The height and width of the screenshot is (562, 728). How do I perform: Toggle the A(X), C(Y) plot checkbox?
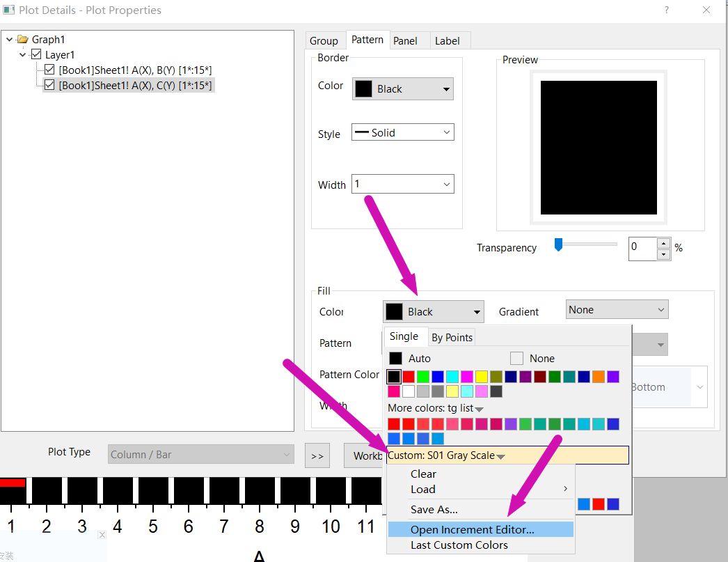[49, 85]
